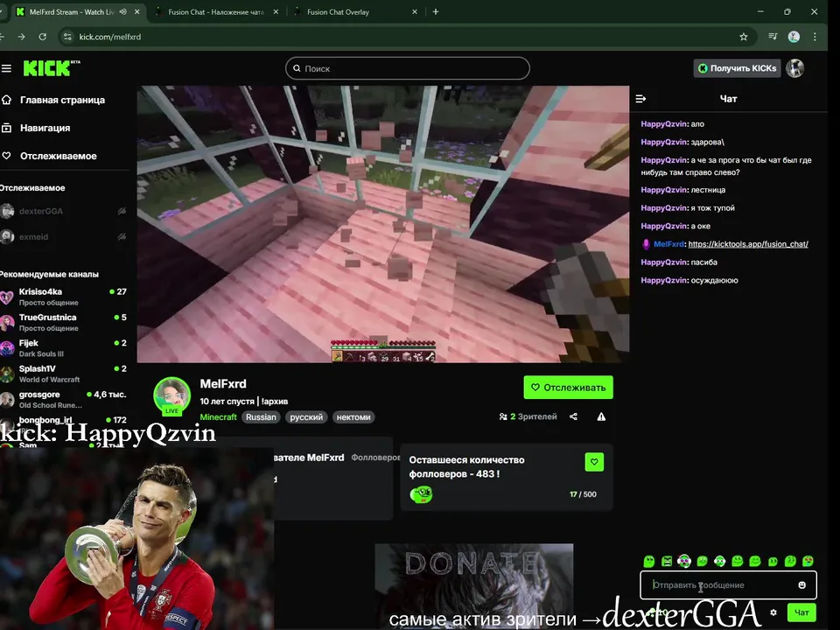Click the 2 Зрителей viewer count

tap(528, 416)
